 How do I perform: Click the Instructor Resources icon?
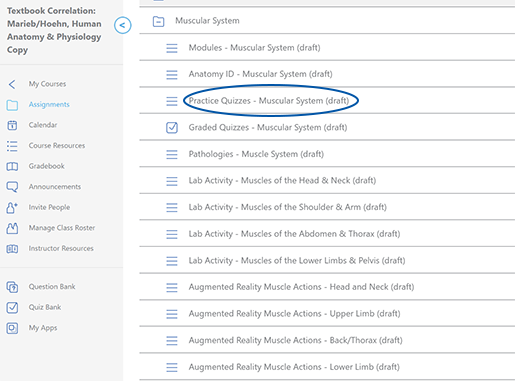tap(12, 249)
